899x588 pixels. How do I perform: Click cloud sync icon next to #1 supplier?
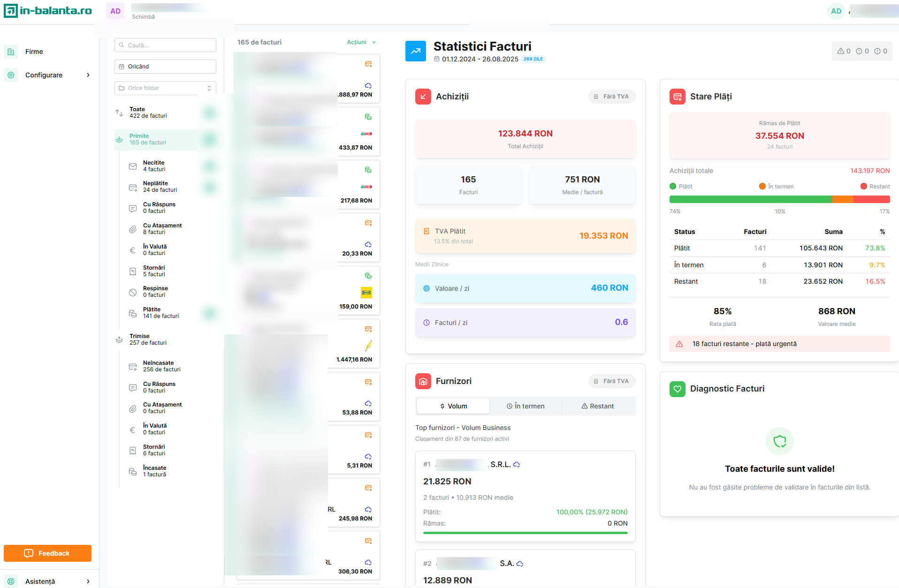[517, 465]
